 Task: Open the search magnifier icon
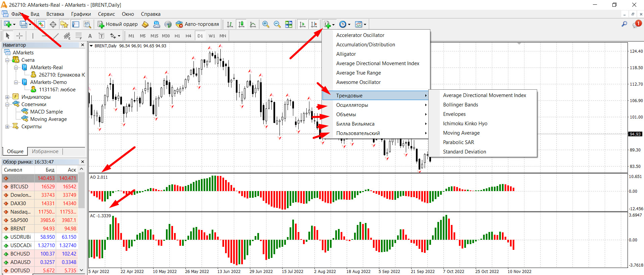coord(624,24)
